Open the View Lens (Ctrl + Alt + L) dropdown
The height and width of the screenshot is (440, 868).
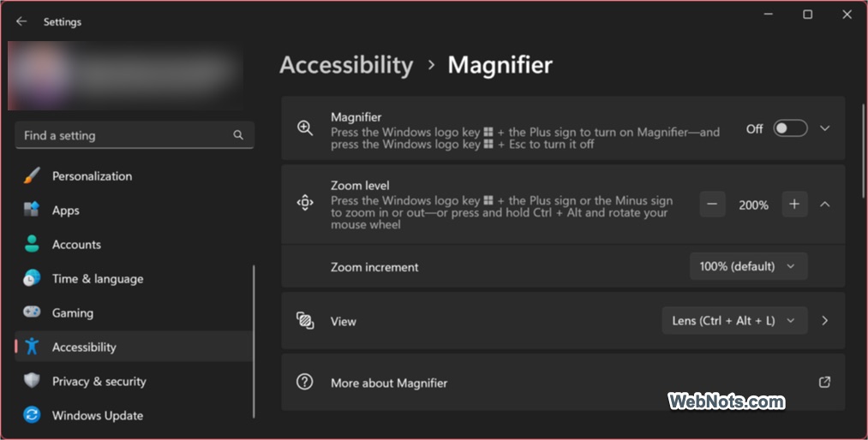coord(734,321)
